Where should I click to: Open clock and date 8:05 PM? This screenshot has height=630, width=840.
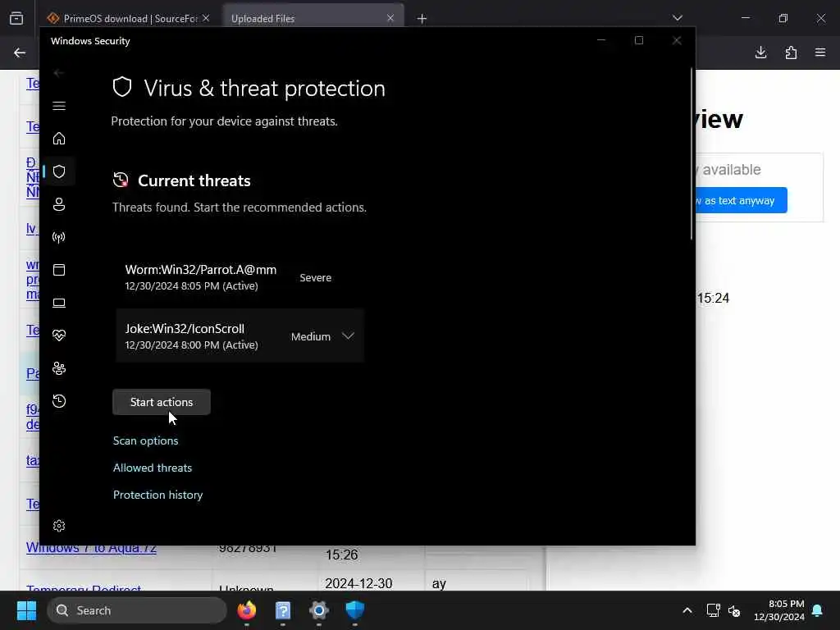(x=779, y=610)
